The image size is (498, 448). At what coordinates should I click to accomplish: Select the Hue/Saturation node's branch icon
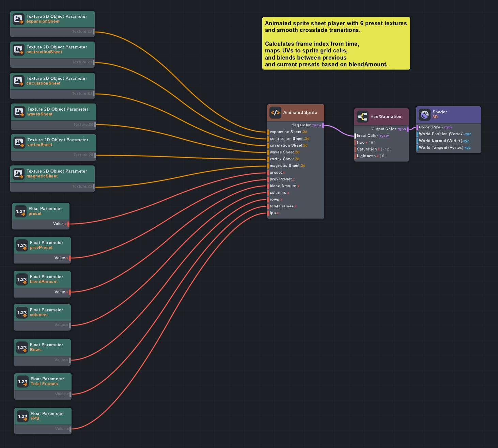[362, 116]
